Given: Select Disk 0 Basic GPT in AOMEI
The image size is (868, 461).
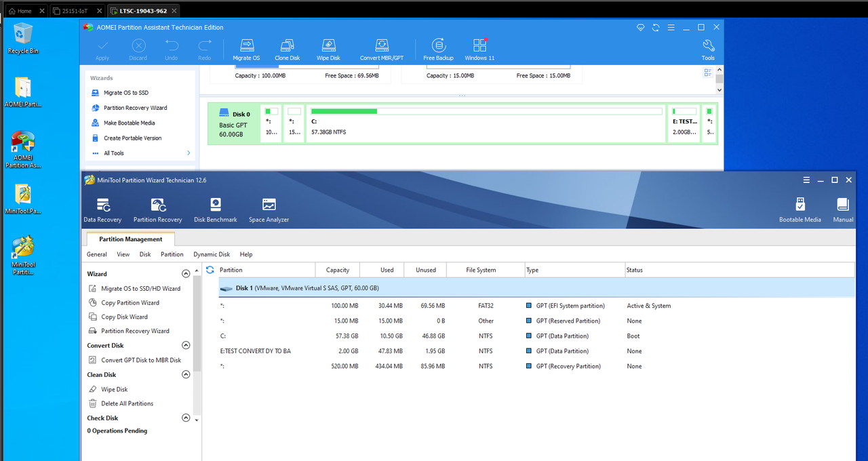Looking at the screenshot, I should 234,123.
